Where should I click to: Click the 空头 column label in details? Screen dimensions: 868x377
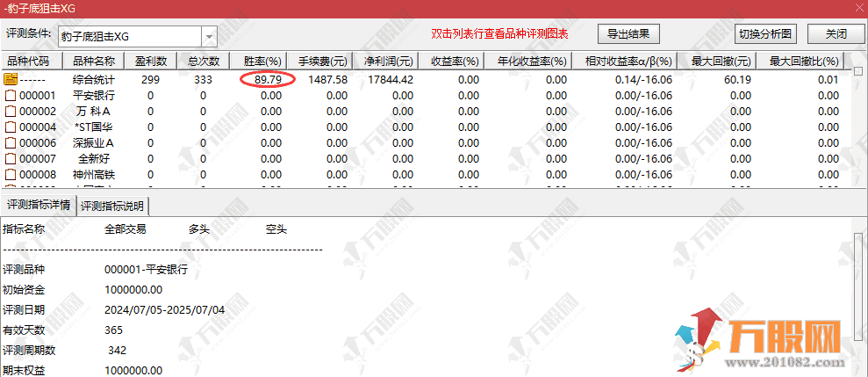coord(276,229)
